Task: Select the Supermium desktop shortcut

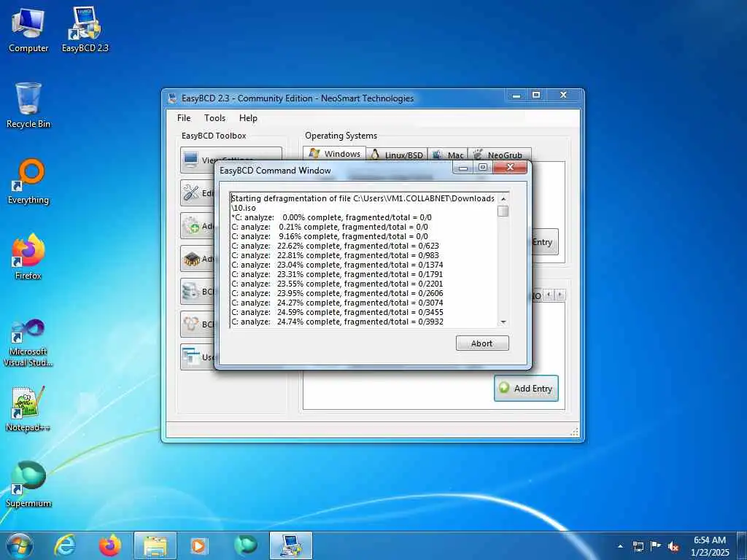Action: (x=28, y=485)
